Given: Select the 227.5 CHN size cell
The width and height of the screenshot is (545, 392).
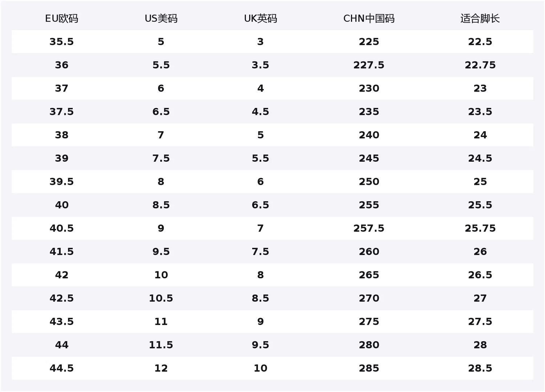Looking at the screenshot, I should [x=369, y=65].
